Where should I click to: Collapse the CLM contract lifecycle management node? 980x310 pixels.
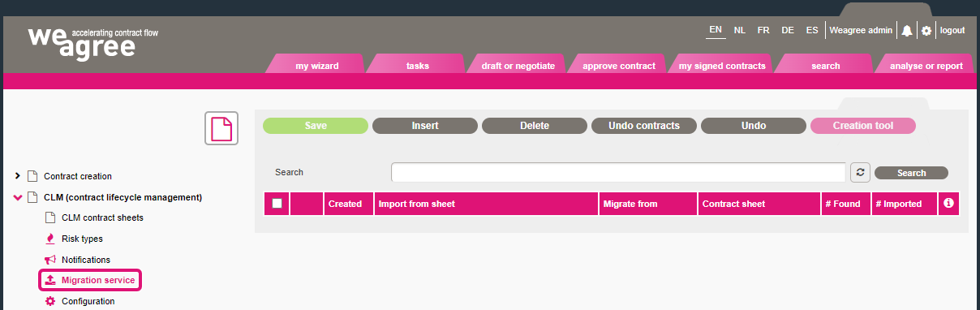(18, 197)
